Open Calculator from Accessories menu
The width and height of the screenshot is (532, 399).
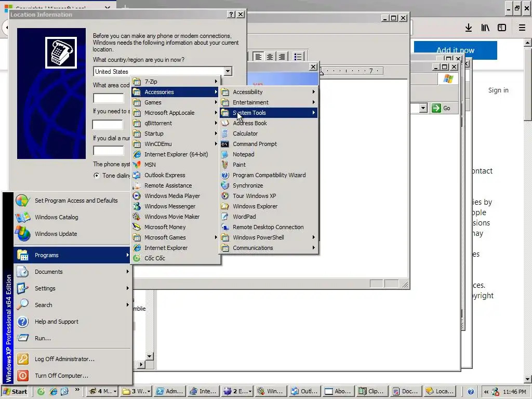pos(269,134)
